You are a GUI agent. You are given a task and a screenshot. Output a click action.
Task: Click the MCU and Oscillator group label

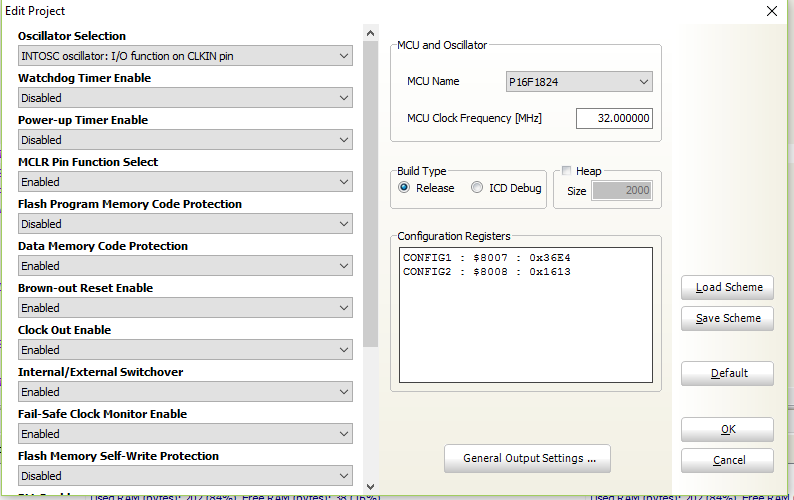click(442, 45)
